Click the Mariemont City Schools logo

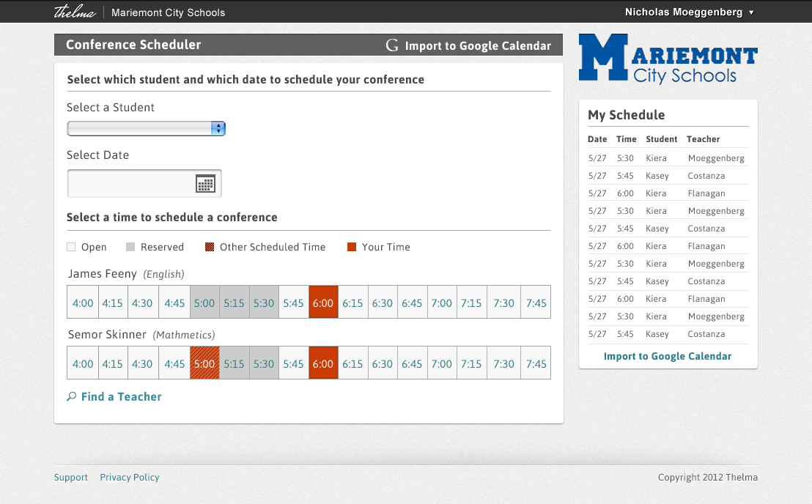click(x=668, y=58)
